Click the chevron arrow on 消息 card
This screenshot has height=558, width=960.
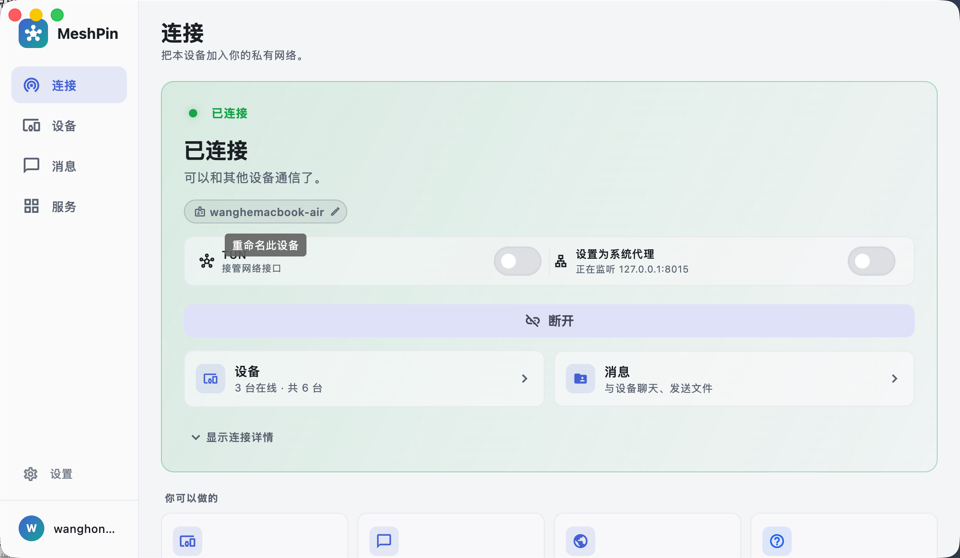pos(894,379)
